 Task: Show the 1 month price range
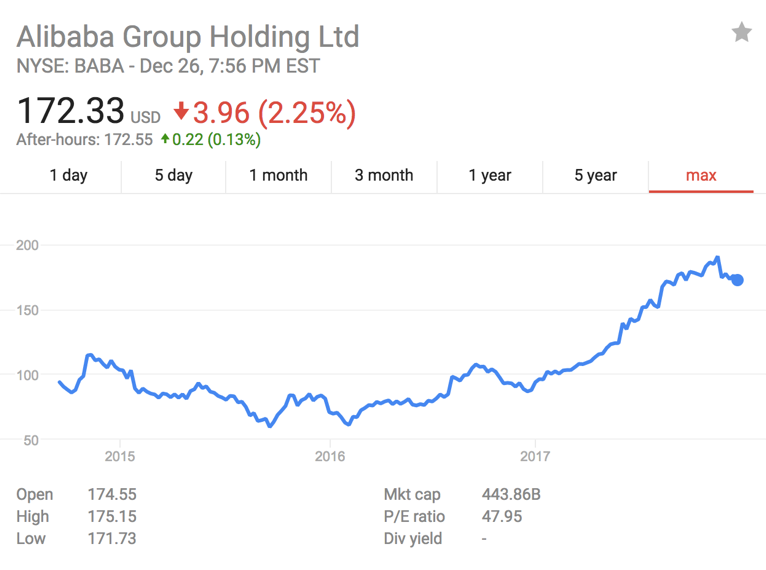tap(278, 175)
